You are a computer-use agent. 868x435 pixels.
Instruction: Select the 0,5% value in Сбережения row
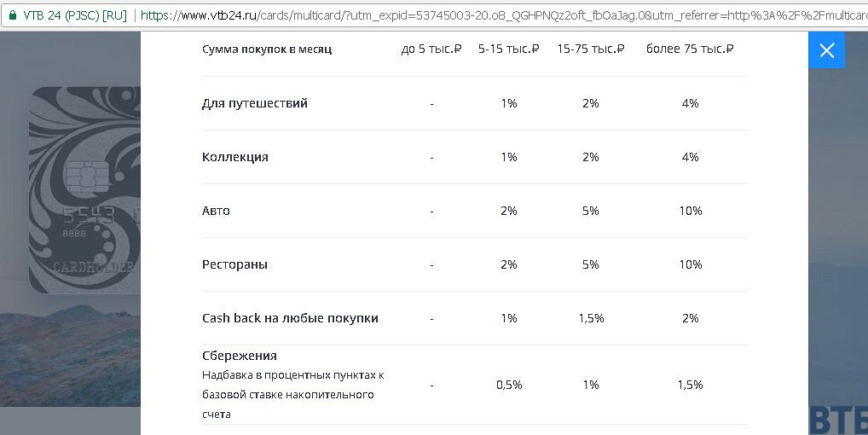509,385
